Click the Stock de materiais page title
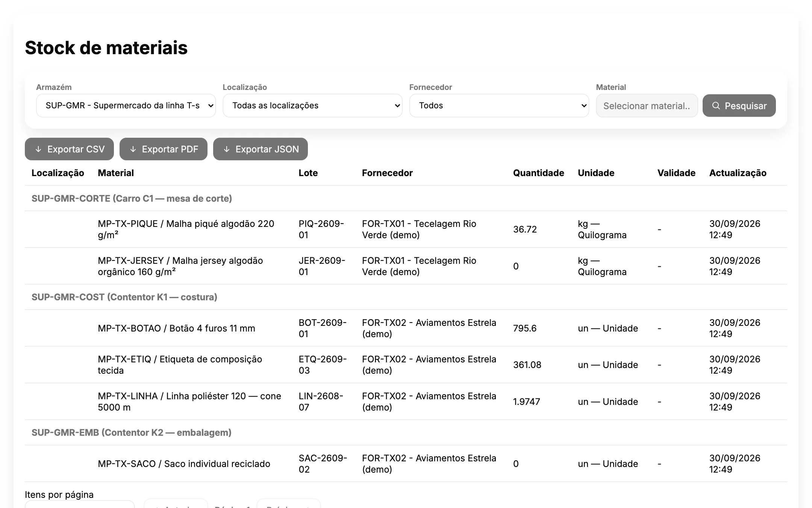 point(106,48)
